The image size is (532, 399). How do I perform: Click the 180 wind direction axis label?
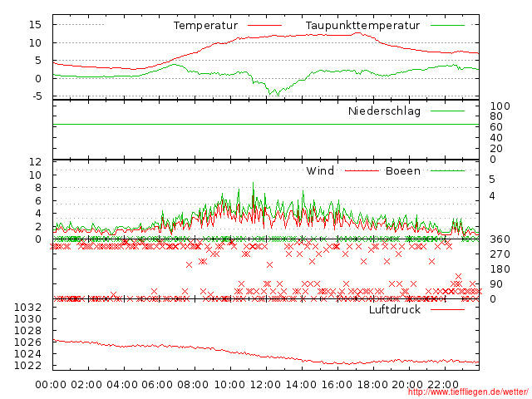point(500,269)
